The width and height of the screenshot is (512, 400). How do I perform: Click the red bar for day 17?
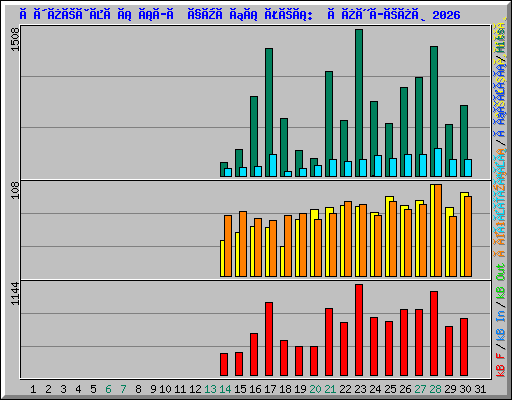269,339
